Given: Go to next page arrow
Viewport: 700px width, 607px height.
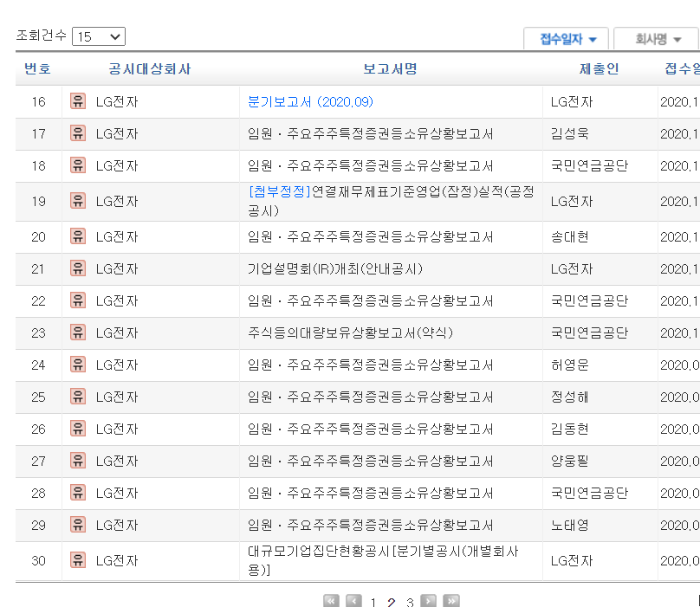Looking at the screenshot, I should click(429, 601).
